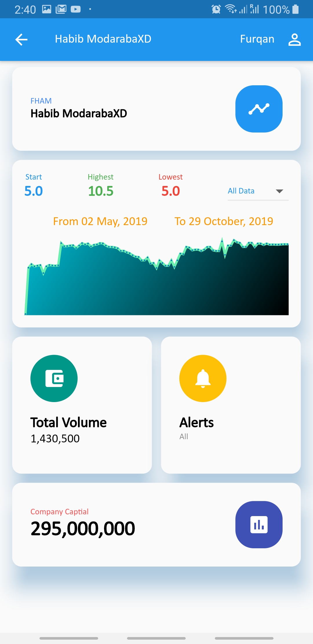
Task: Tap the price history area chart
Action: 156,276
